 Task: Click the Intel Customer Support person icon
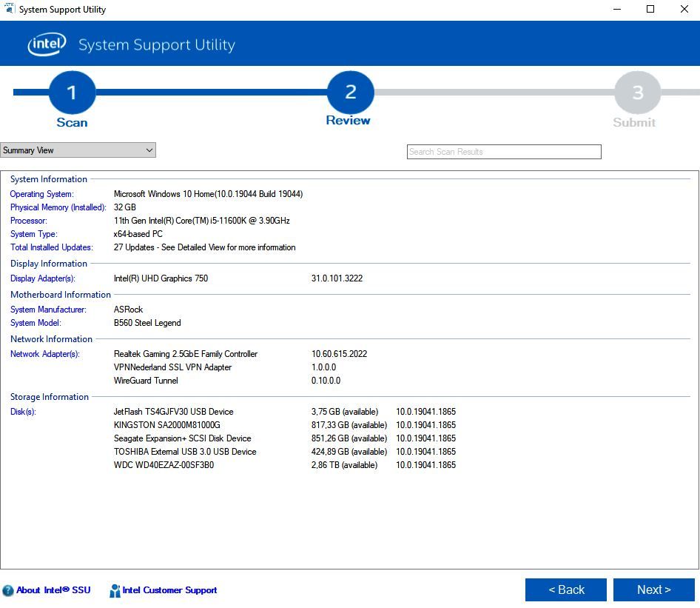(x=115, y=590)
